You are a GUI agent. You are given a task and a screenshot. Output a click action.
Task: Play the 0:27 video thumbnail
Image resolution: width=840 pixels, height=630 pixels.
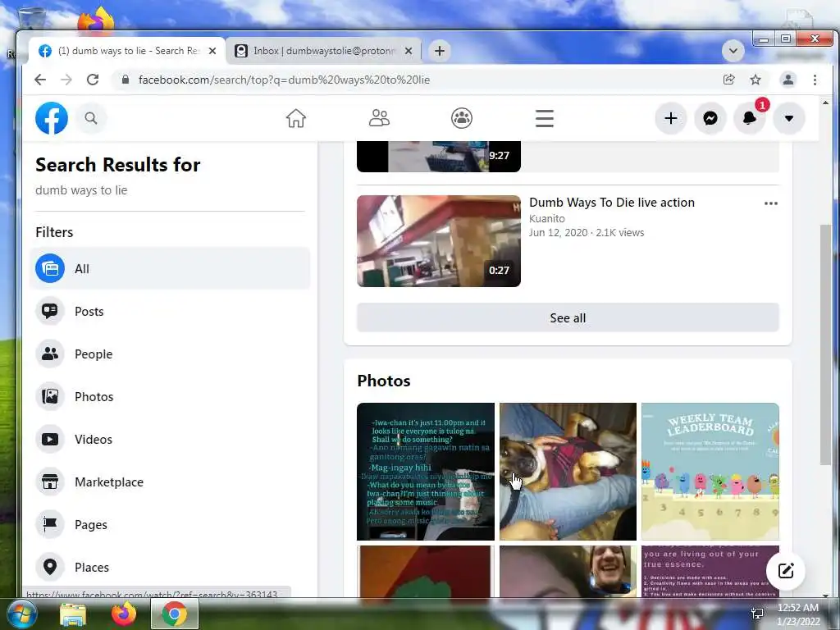(439, 241)
